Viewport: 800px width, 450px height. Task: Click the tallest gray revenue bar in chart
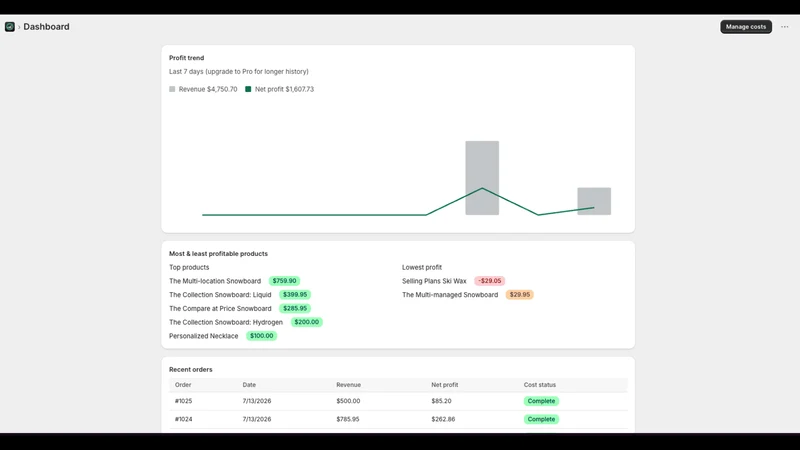point(482,178)
